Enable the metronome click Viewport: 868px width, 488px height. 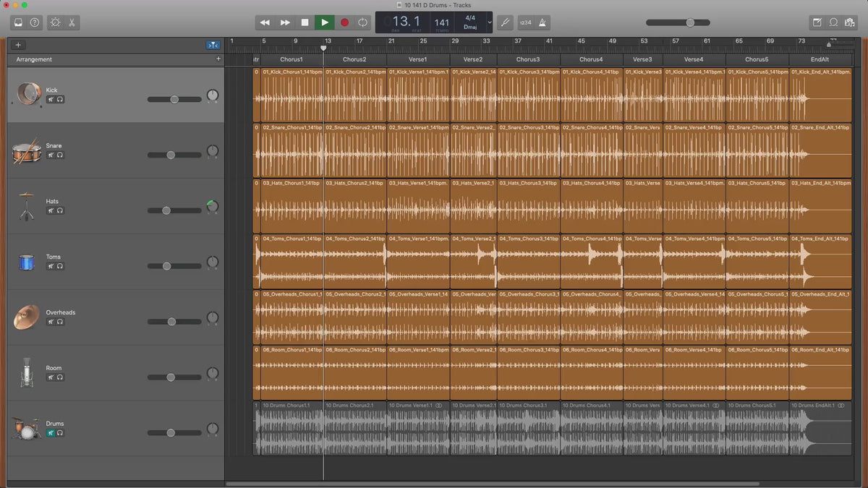pos(542,22)
